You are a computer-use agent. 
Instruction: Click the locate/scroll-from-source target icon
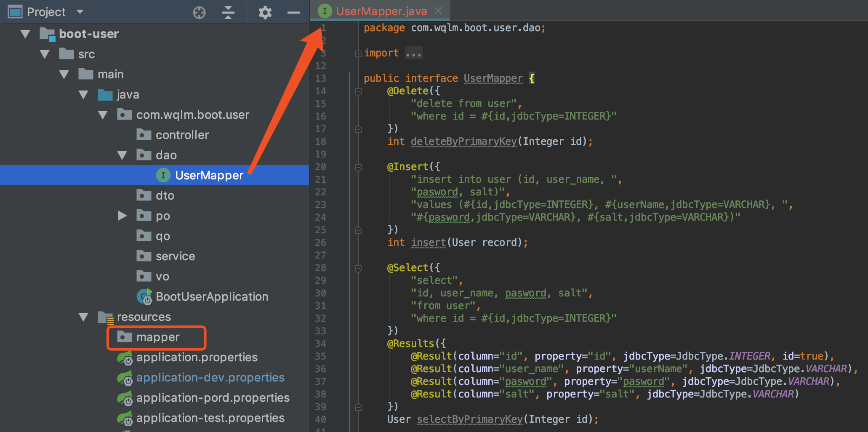click(x=199, y=12)
